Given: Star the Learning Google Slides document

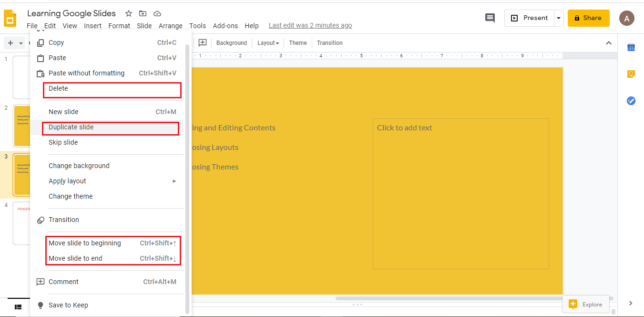Looking at the screenshot, I should pos(129,13).
